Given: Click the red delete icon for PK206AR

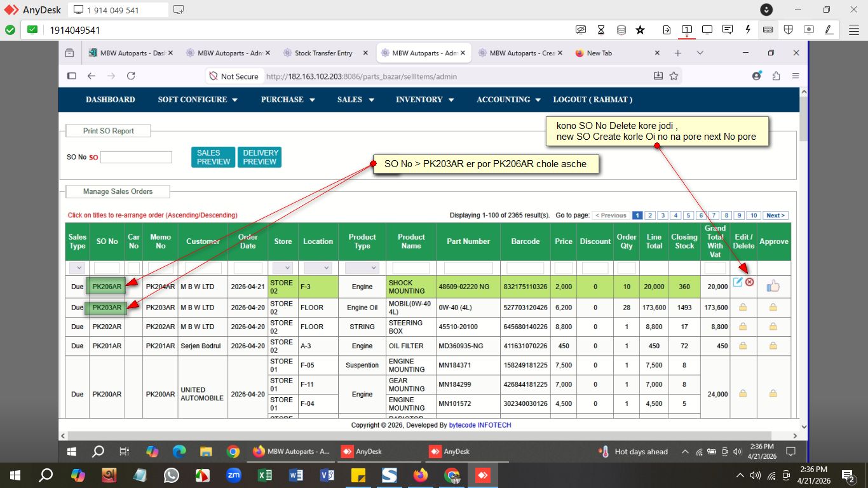Looking at the screenshot, I should (x=750, y=282).
